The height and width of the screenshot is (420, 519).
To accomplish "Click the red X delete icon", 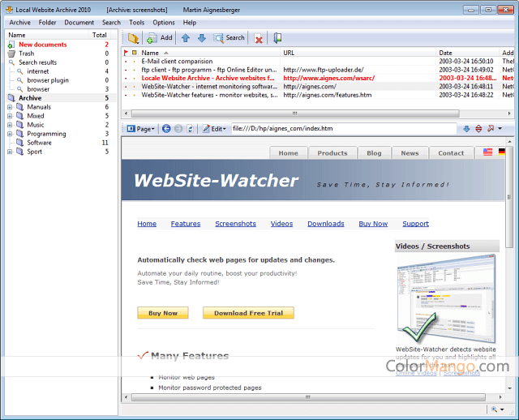I will point(259,38).
